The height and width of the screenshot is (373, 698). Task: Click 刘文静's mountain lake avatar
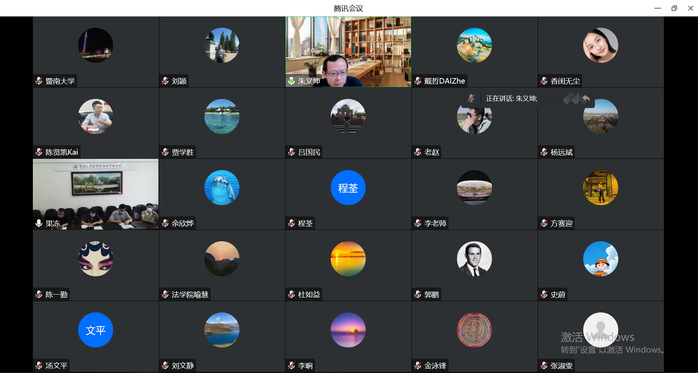tap(222, 330)
